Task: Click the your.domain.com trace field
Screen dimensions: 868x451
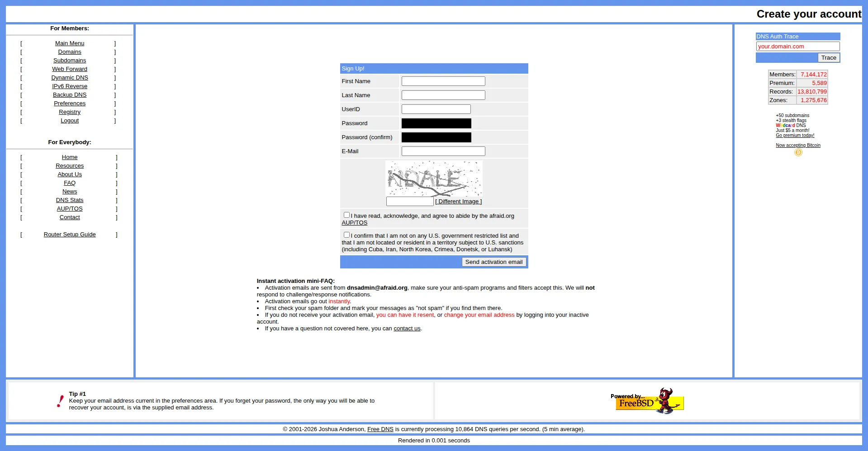Action: tap(798, 47)
